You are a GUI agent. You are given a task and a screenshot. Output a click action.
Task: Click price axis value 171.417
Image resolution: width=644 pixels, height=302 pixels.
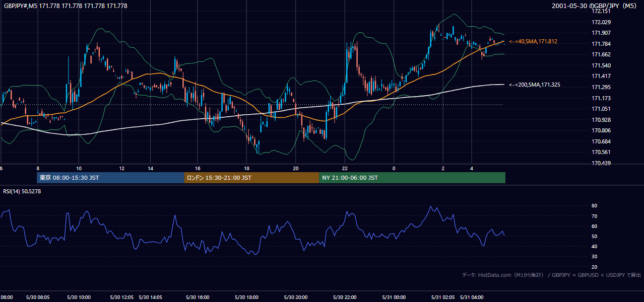point(601,76)
